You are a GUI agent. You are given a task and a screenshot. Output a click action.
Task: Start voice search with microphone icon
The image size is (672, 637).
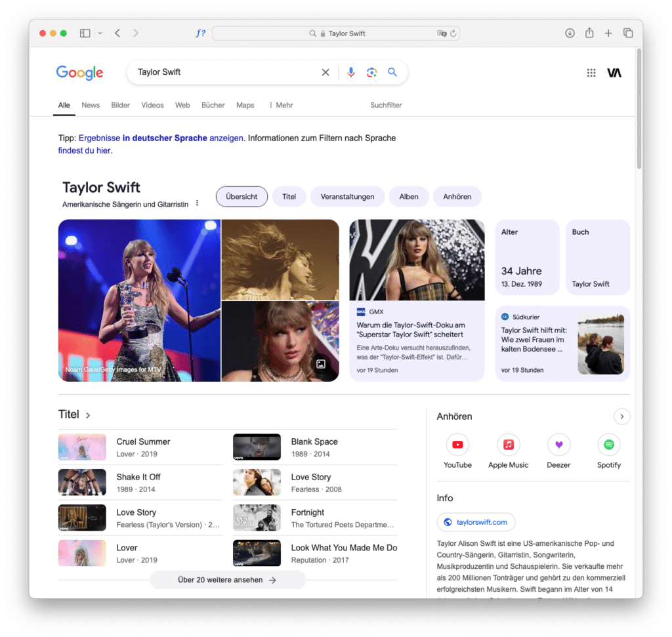pos(350,72)
